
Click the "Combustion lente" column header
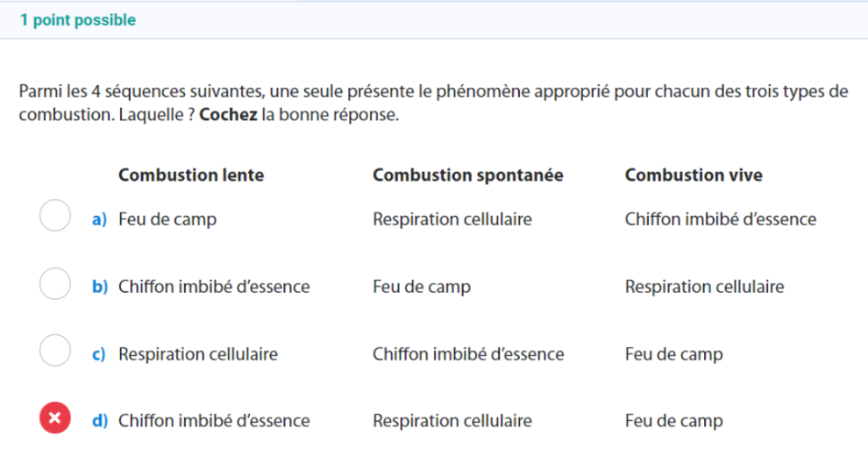pyautogui.click(x=191, y=175)
